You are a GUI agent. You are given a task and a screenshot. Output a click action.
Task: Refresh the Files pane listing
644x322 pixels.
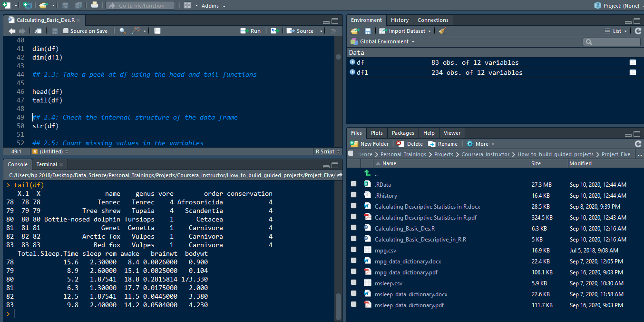[x=638, y=144]
